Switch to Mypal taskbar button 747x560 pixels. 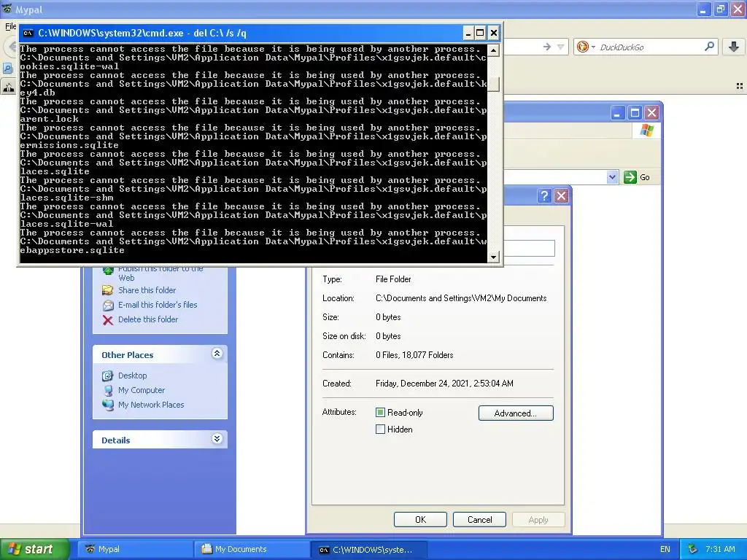pyautogui.click(x=135, y=549)
